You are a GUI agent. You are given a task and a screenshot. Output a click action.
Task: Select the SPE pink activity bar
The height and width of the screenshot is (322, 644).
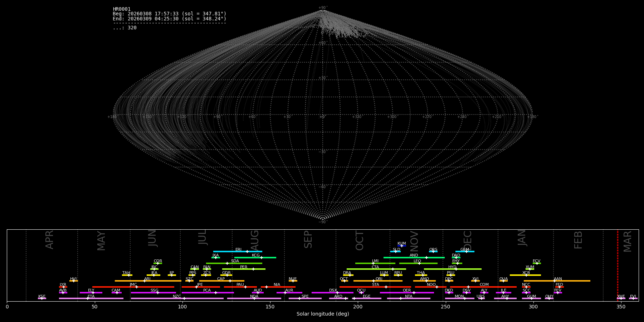tap(305, 298)
